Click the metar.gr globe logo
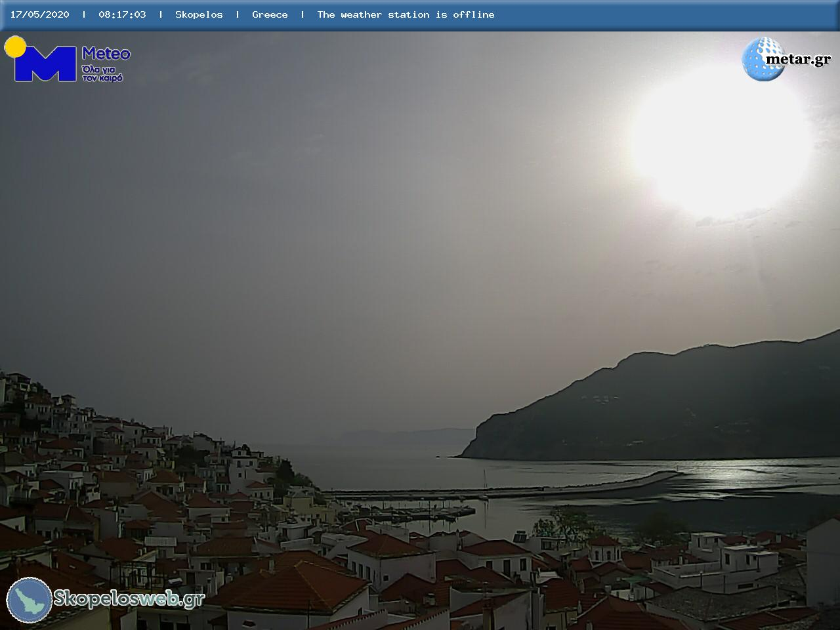The width and height of the screenshot is (840, 630). 763,59
